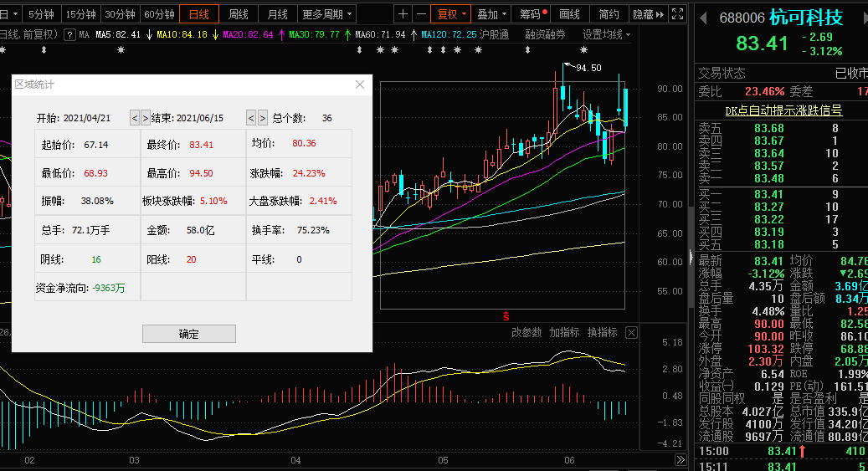This screenshot has height=471, width=868.
Task: Click the MA help question mark icon
Action: point(70,34)
